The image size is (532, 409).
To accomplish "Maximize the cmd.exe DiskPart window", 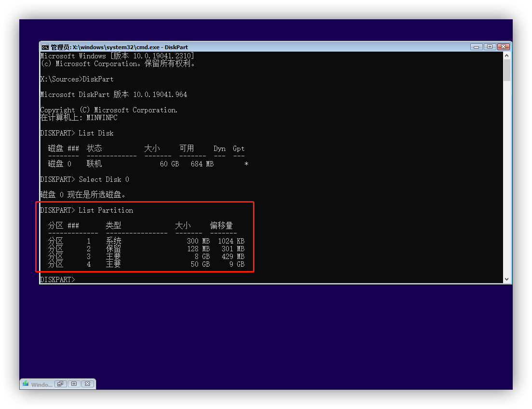I will [x=490, y=47].
